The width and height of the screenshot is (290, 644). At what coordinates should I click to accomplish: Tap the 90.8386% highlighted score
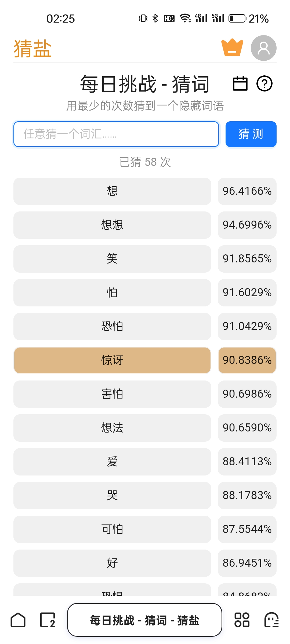(x=247, y=360)
